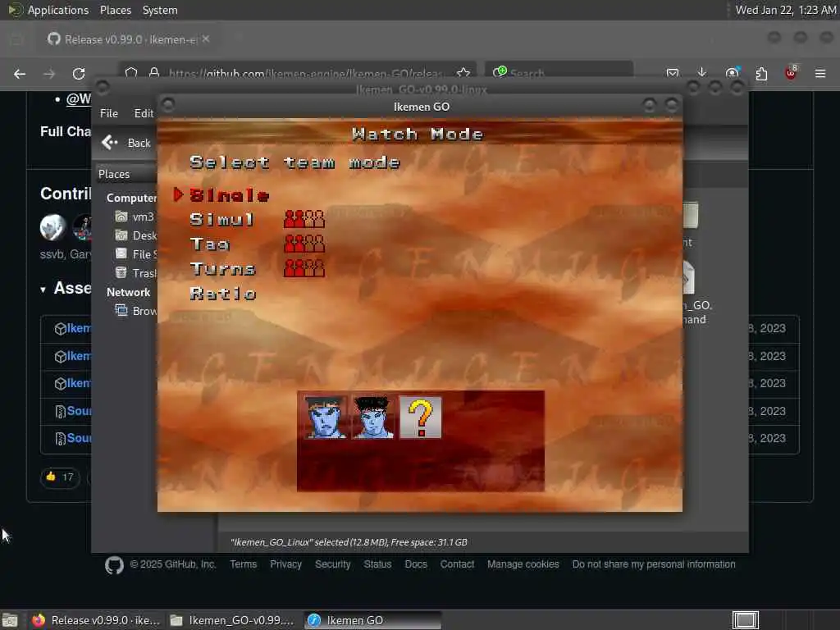Open GitHub Security link
The height and width of the screenshot is (630, 840).
[x=333, y=564]
